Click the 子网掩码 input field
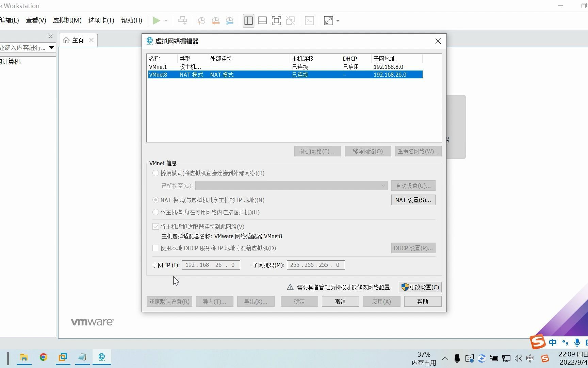588x368 pixels. (316, 265)
